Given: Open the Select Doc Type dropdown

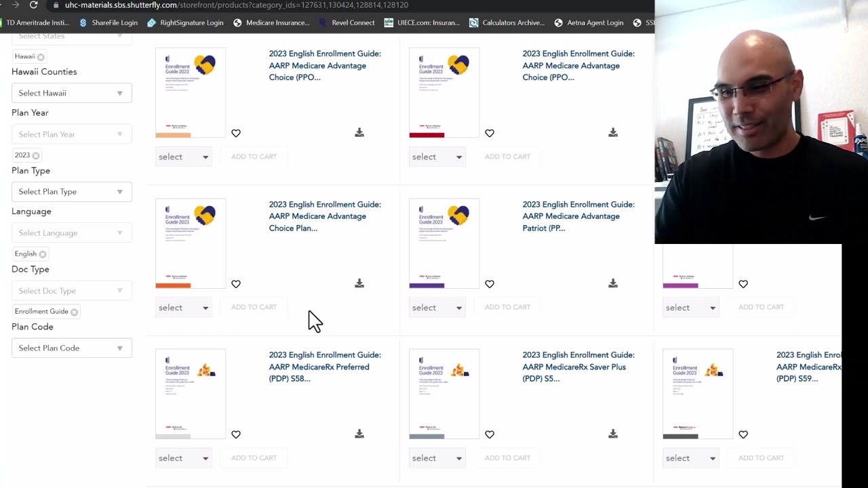Looking at the screenshot, I should tap(71, 291).
